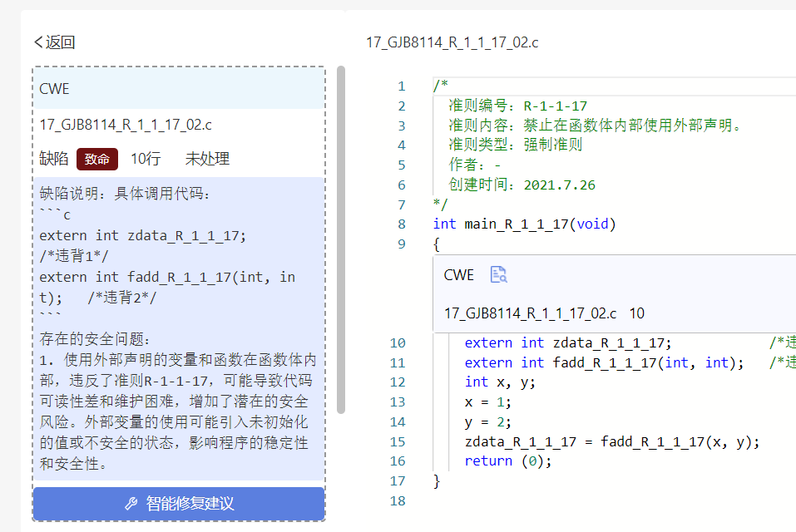The image size is (796, 532).
Task: Click the file name 17_GJB8114_R_1_1_17_02.c in the defect card
Action: 126,125
